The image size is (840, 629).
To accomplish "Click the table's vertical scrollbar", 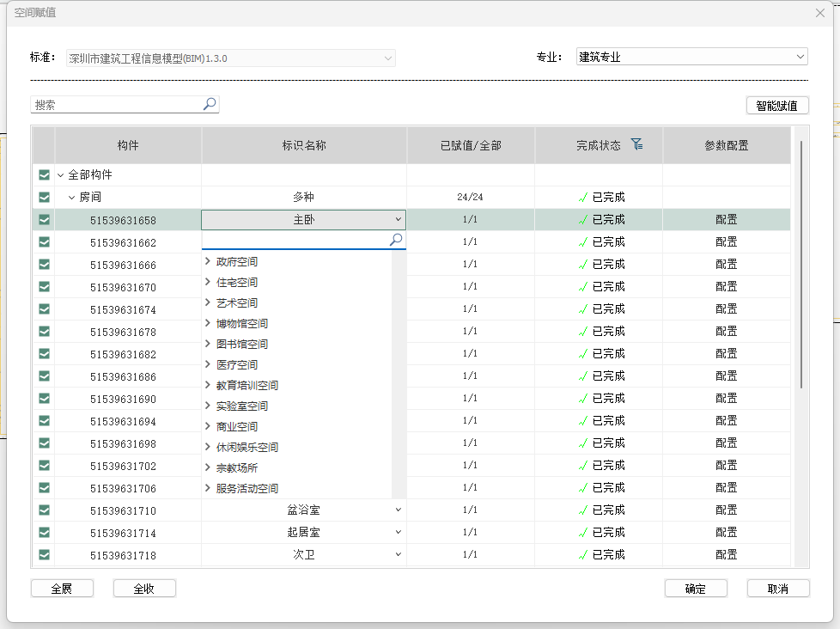I will [801, 266].
